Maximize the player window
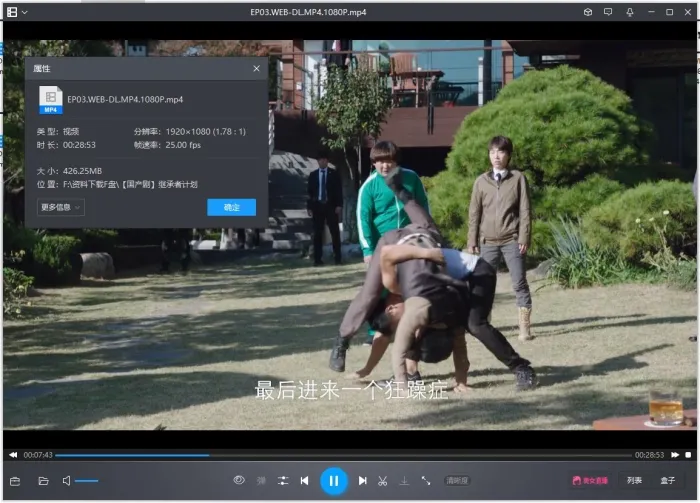This screenshot has height=503, width=700. (670, 12)
